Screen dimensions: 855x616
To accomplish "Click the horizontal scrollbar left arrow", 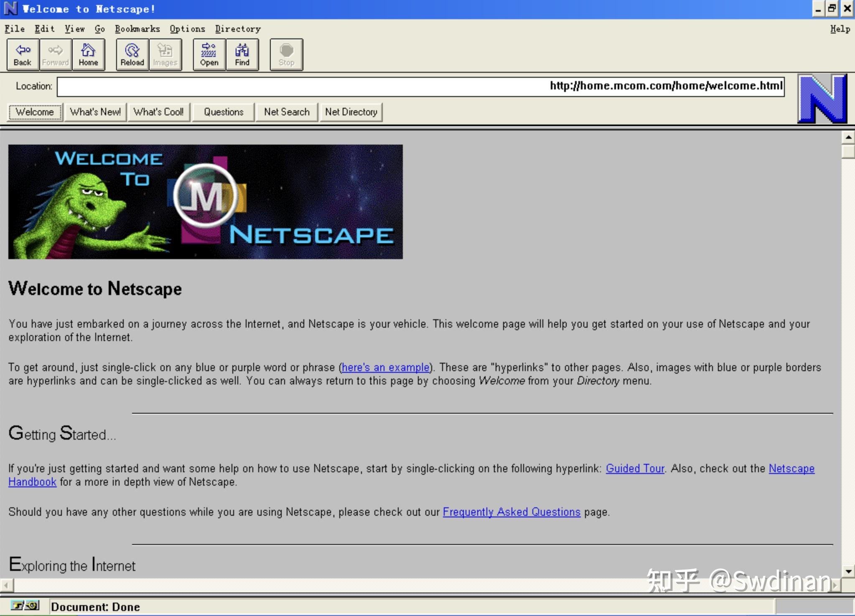I will [x=7, y=585].
